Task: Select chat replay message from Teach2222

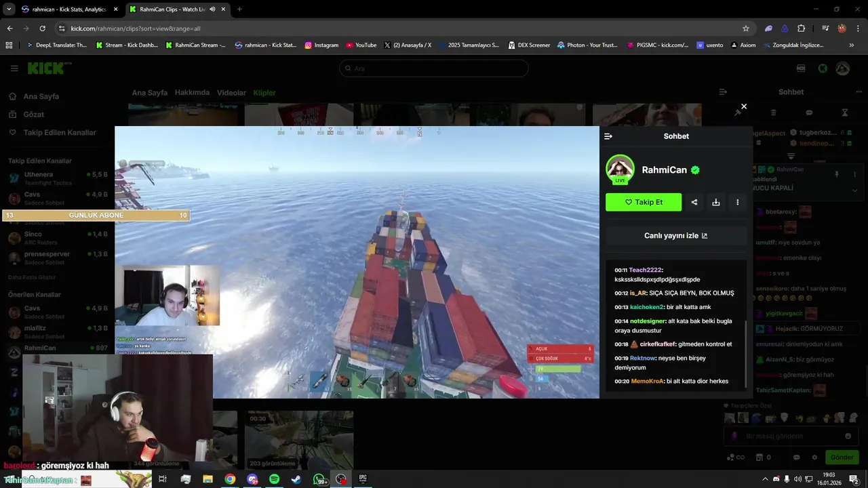Action: click(x=676, y=274)
